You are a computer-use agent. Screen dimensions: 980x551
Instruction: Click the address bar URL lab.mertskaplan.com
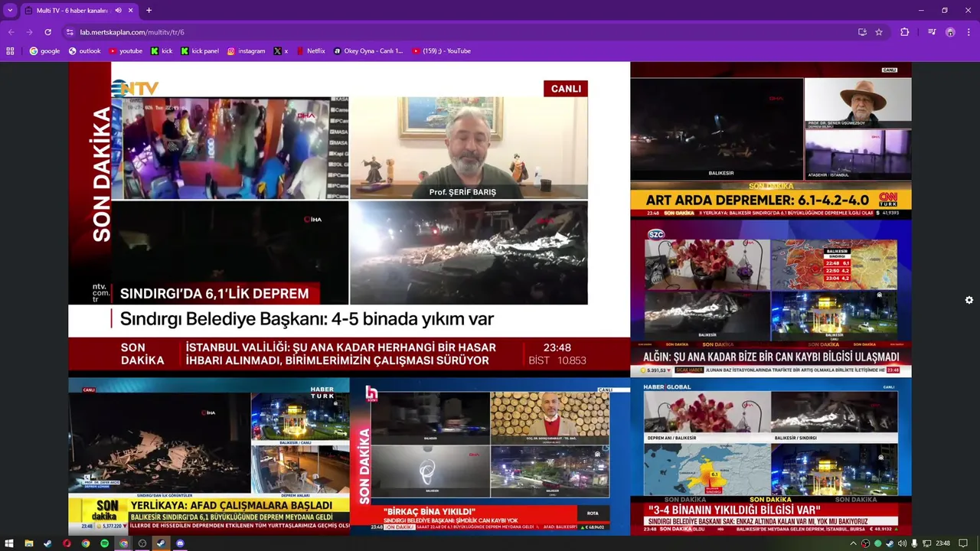coord(132,32)
